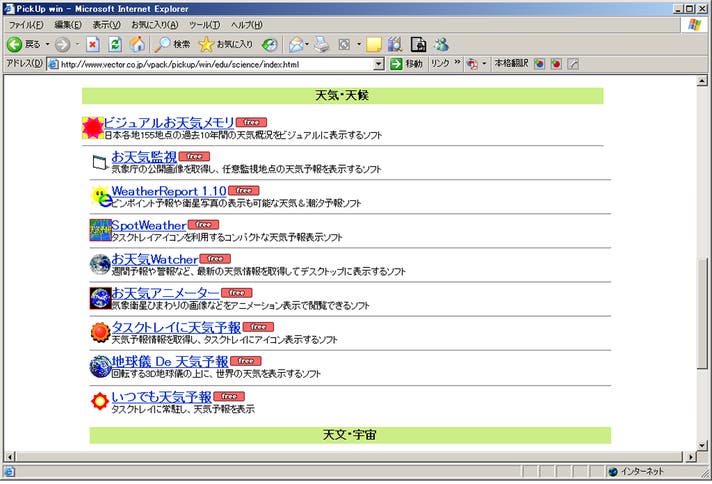This screenshot has width=712, height=484.
Task: Click the Print icon in the toolbar
Action: (322, 44)
